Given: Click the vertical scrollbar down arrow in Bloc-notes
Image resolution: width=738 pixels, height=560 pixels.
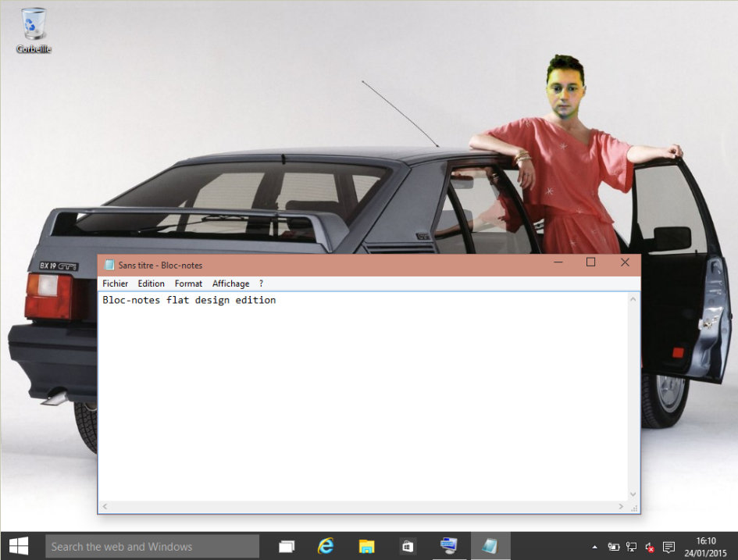Looking at the screenshot, I should (x=633, y=494).
